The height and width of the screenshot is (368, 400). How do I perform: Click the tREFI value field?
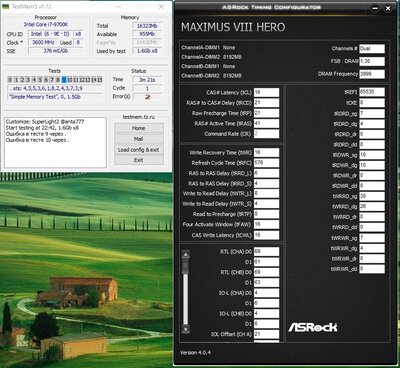click(x=372, y=92)
